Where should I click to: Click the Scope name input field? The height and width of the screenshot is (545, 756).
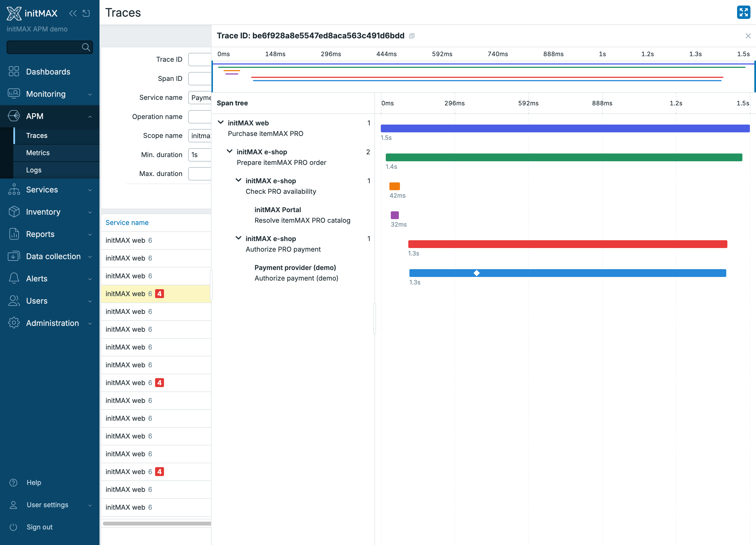(200, 136)
